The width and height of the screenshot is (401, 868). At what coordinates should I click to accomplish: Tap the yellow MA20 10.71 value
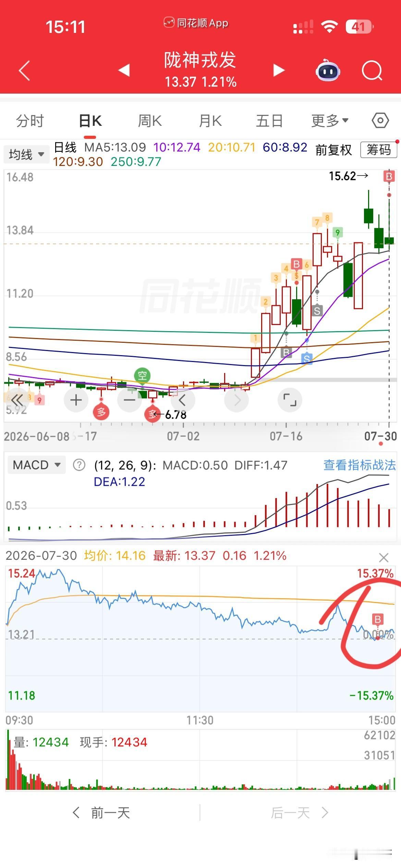232,147
